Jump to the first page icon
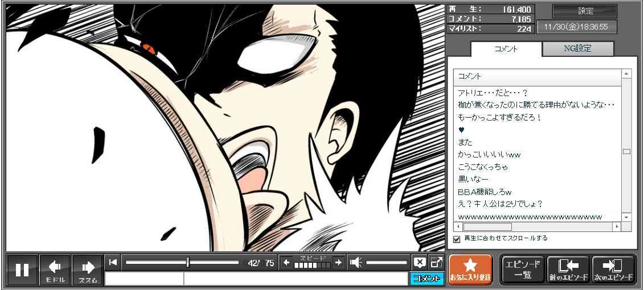The height and width of the screenshot is (290, 644). pos(113,262)
